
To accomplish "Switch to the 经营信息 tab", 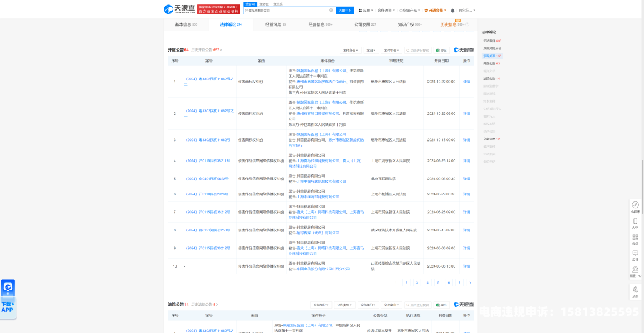I will point(320,24).
